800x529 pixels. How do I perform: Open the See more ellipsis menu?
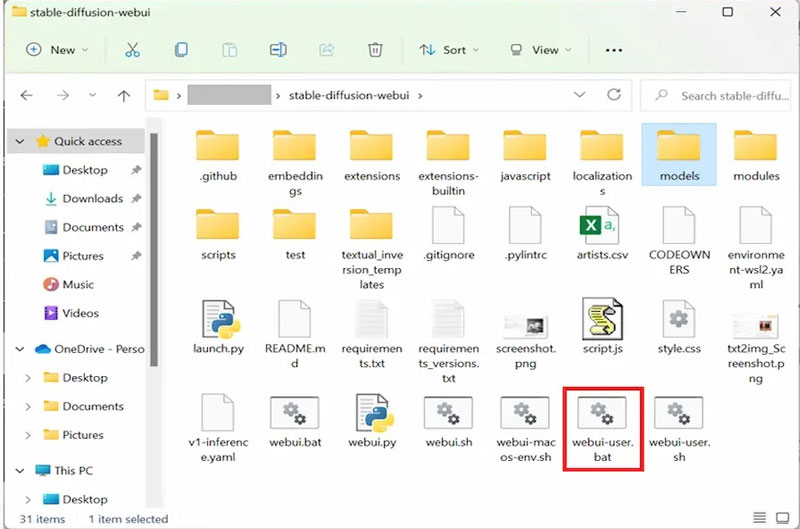coord(614,49)
